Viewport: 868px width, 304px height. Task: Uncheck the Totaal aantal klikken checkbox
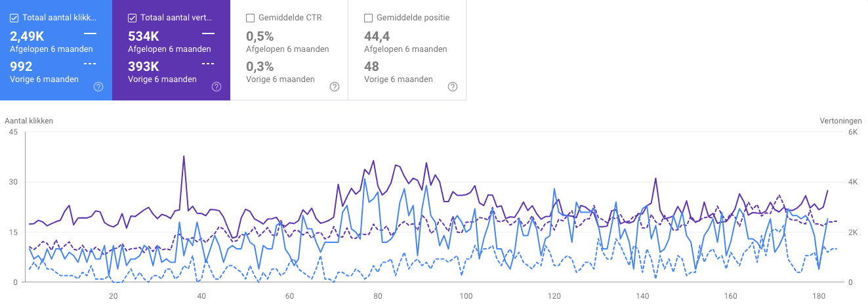(14, 18)
